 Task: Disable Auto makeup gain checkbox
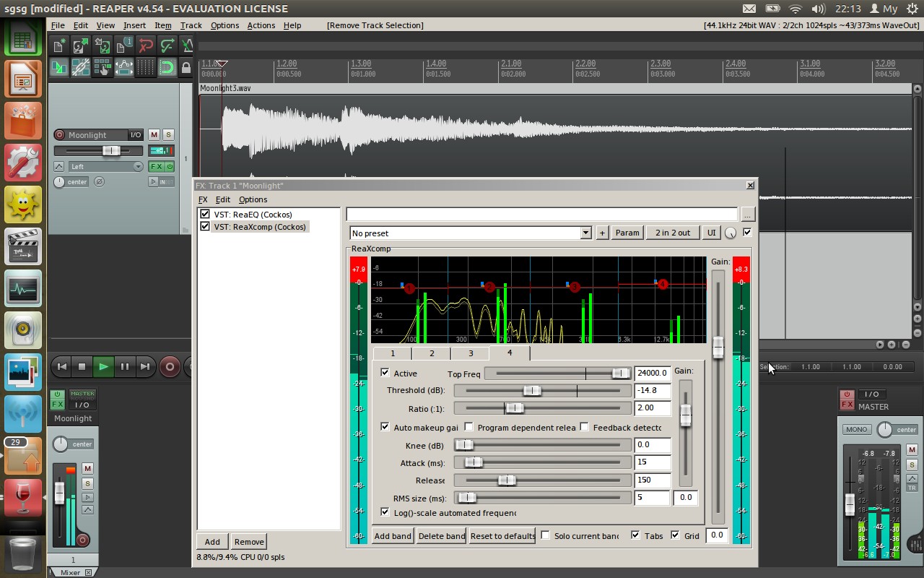(385, 427)
